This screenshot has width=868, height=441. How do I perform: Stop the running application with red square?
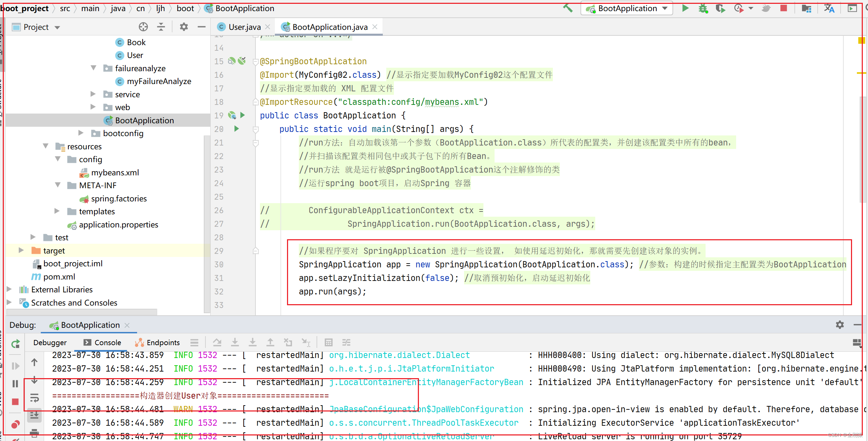coord(784,8)
